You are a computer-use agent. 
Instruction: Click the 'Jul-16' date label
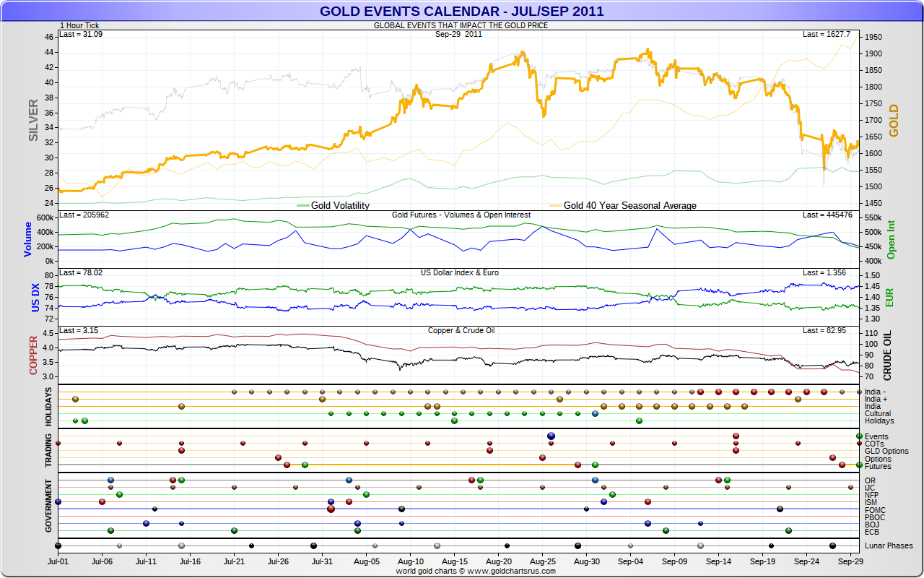[191, 560]
